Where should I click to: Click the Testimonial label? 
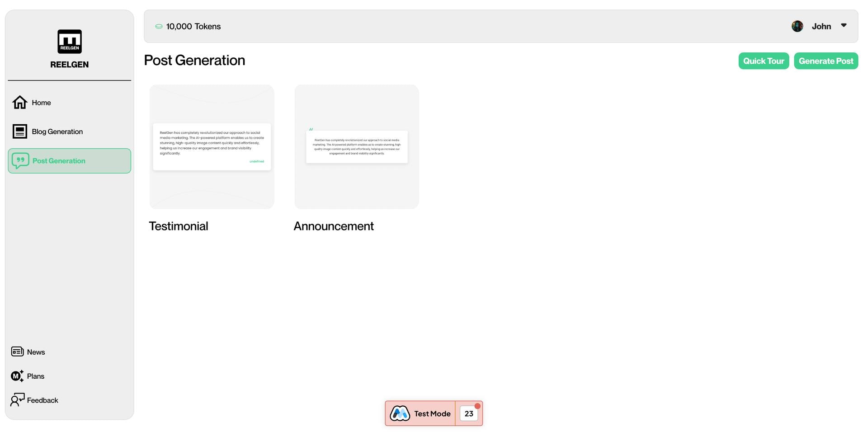pos(179,226)
